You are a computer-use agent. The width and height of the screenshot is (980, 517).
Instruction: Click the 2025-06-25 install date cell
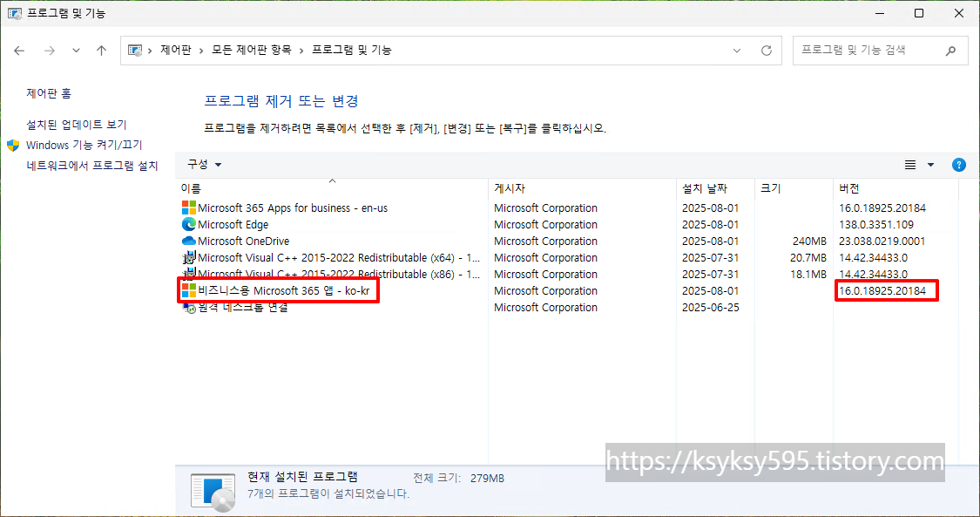pos(711,308)
